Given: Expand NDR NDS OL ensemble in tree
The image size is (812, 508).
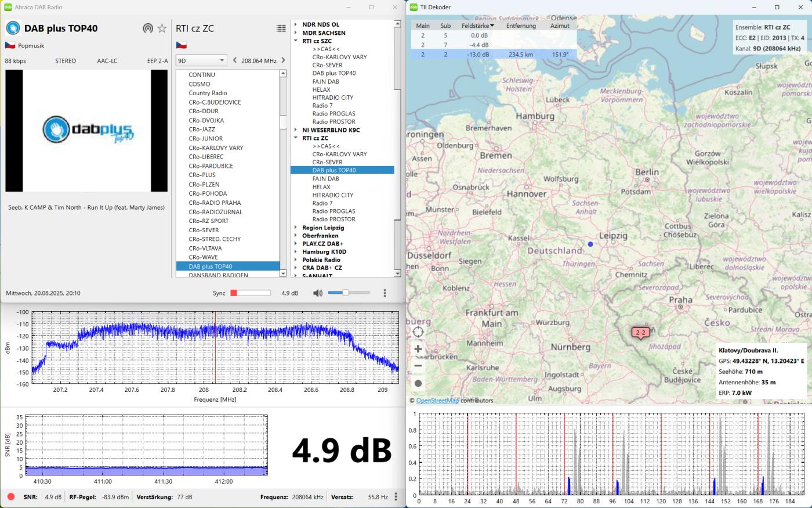Looking at the screenshot, I should 295,25.
